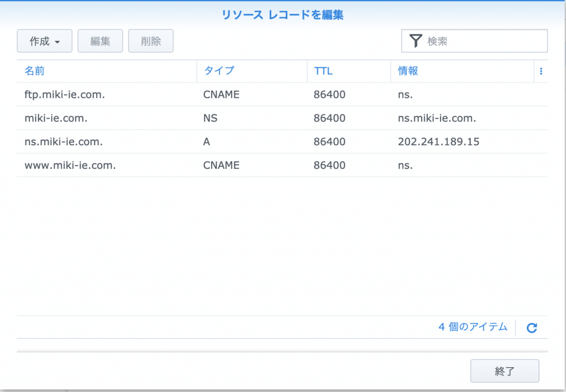Viewport: 566px width, 392px height.
Task: Click the 終了 button
Action: click(x=504, y=371)
